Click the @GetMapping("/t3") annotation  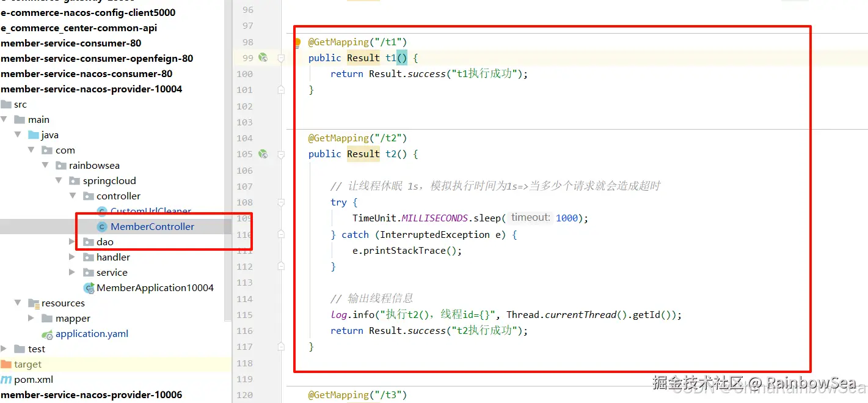[x=357, y=395]
